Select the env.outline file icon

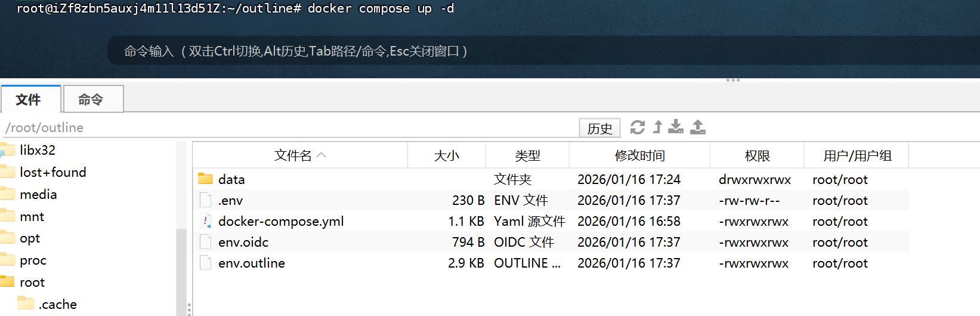(205, 263)
